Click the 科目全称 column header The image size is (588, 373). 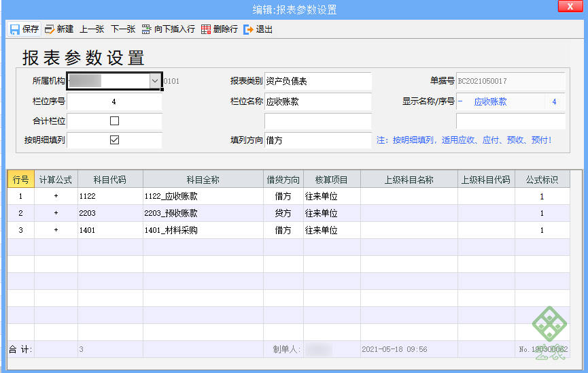click(x=203, y=180)
